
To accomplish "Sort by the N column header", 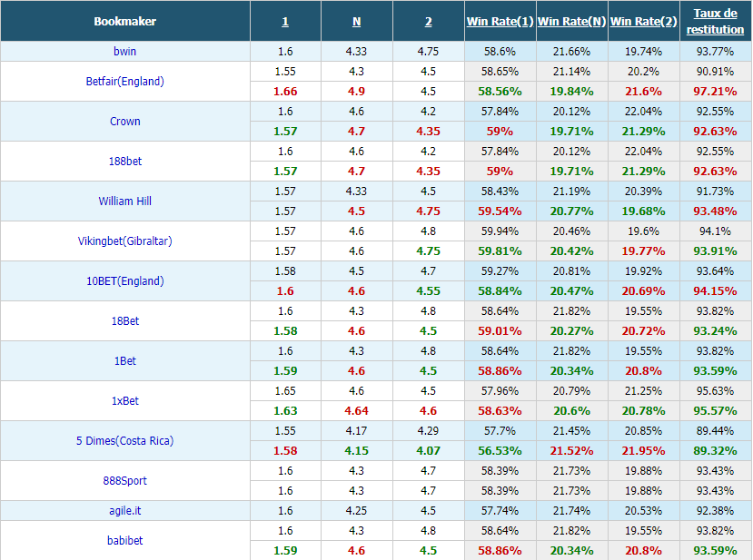I will coord(356,22).
